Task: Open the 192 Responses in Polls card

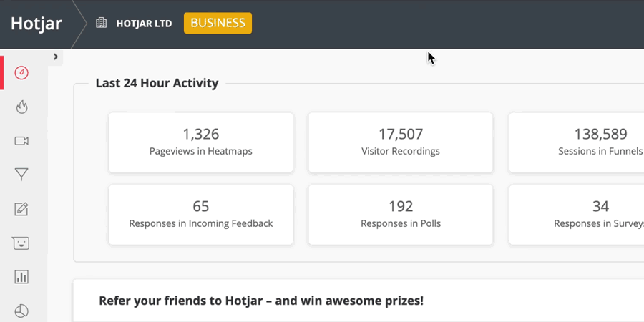Action: coord(401,215)
